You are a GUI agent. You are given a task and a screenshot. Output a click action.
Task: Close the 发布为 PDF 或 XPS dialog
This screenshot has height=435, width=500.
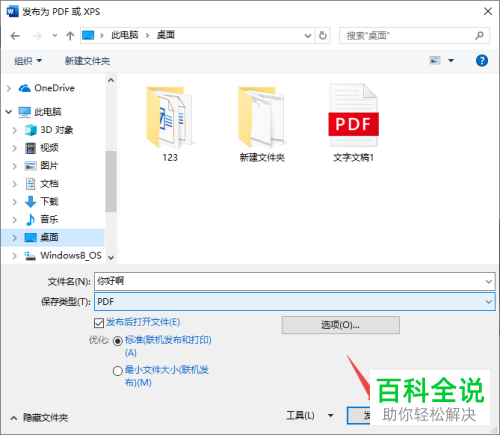[x=488, y=11]
